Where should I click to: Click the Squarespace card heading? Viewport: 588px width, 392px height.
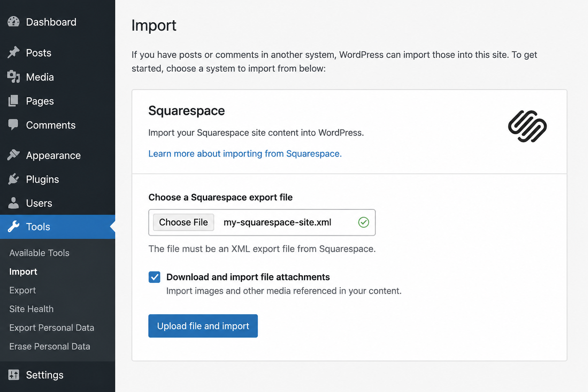[x=186, y=111]
